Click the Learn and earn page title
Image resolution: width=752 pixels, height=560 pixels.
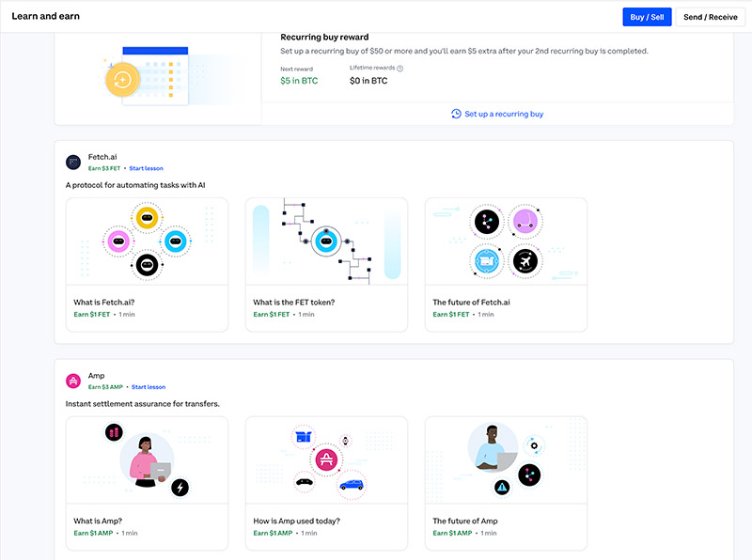click(x=45, y=16)
